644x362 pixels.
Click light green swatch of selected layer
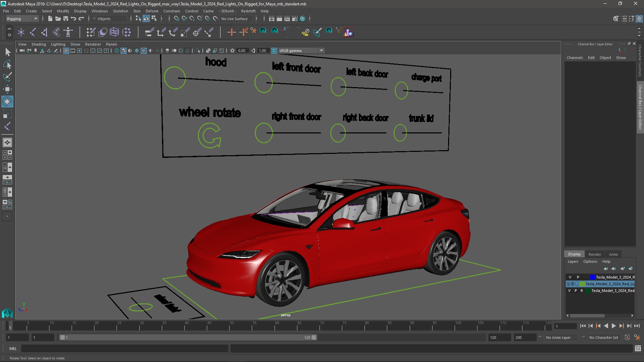point(582,284)
